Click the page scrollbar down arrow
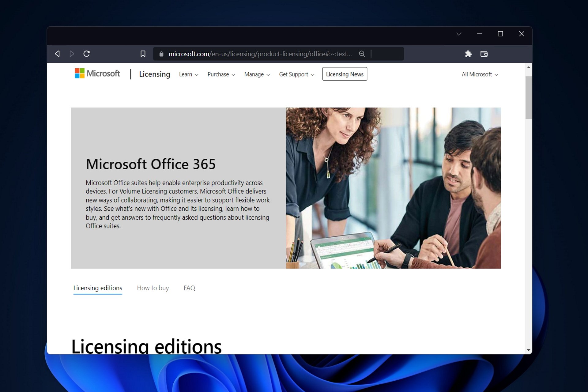Viewport: 588px width, 392px height. coord(529,350)
